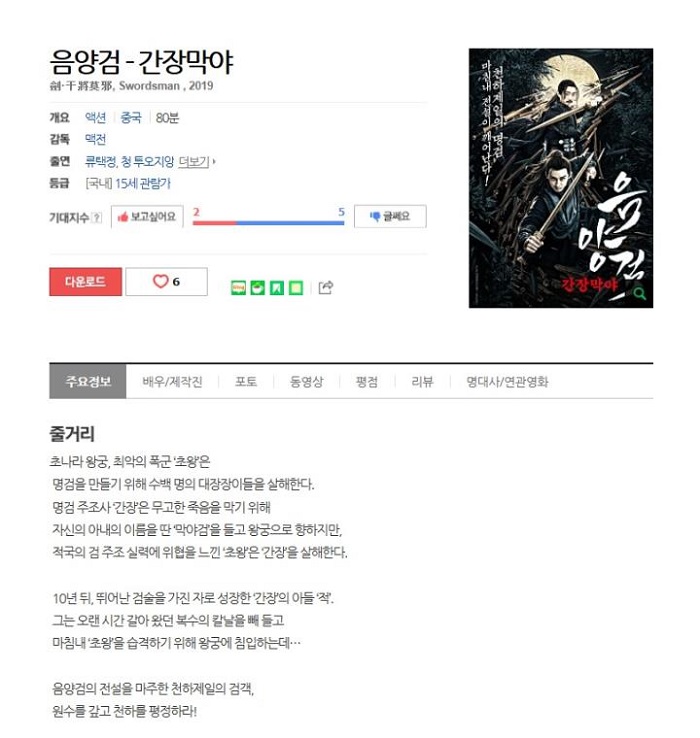Click the 기대지수 question mark help icon
700x738 pixels.
[96, 217]
